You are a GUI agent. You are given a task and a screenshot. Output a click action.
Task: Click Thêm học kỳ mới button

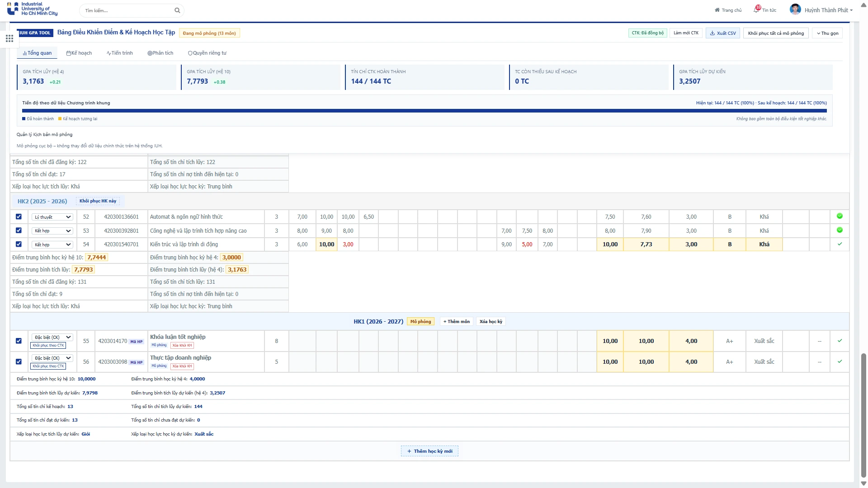(x=429, y=451)
